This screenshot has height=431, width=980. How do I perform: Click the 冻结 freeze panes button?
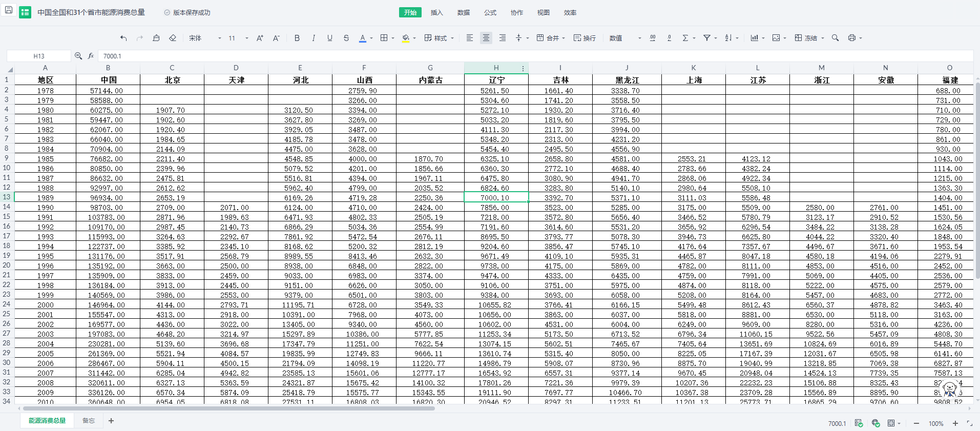tap(809, 38)
